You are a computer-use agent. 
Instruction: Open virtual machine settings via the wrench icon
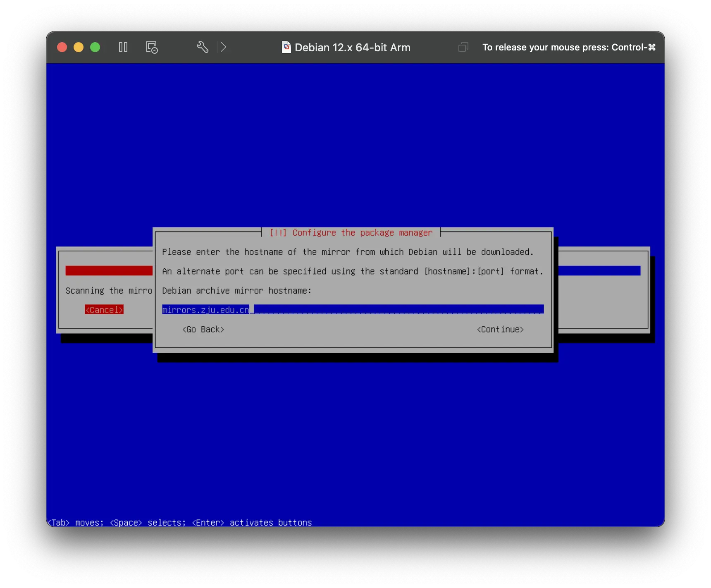pos(203,47)
